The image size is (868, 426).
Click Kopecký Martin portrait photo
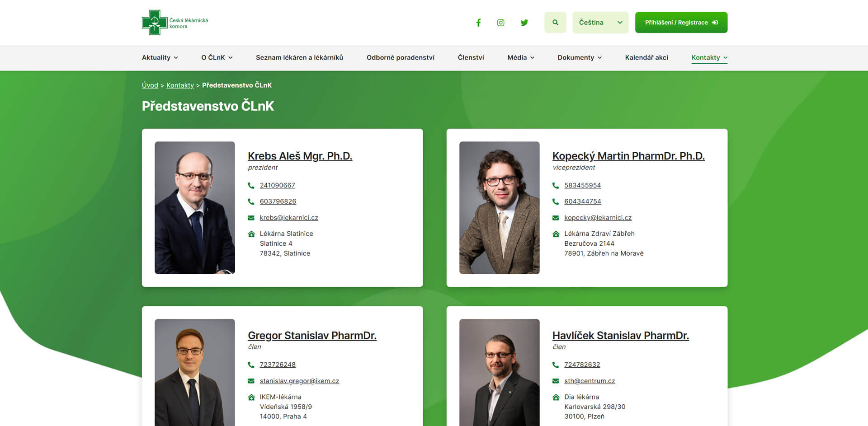[500, 208]
